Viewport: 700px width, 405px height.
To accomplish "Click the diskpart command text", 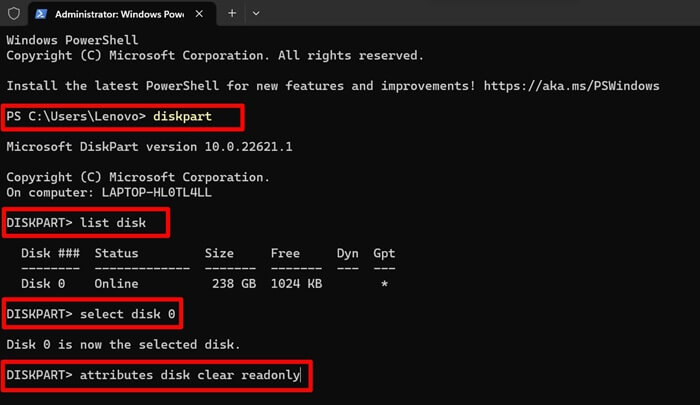I will pyautogui.click(x=182, y=117).
